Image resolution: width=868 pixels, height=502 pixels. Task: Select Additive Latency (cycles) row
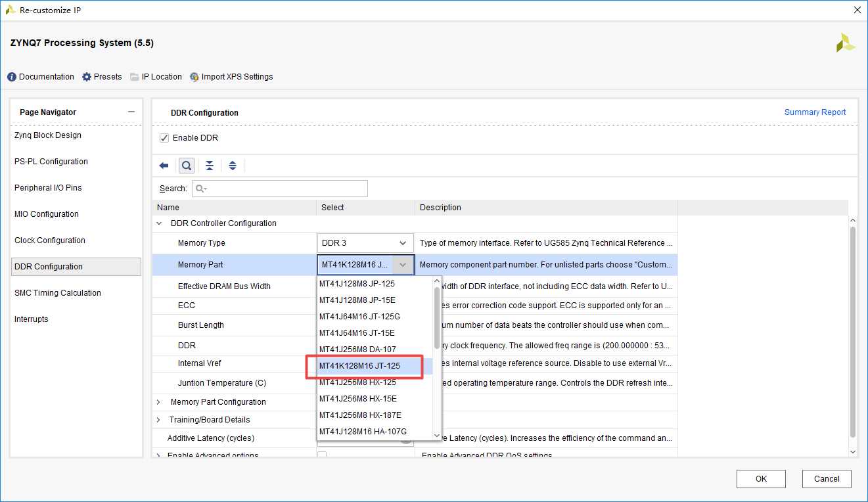[210, 438]
